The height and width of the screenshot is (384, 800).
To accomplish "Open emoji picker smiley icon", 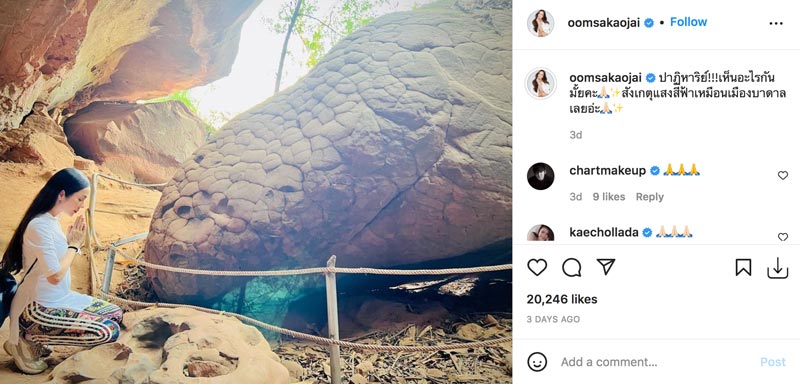I will point(537,362).
